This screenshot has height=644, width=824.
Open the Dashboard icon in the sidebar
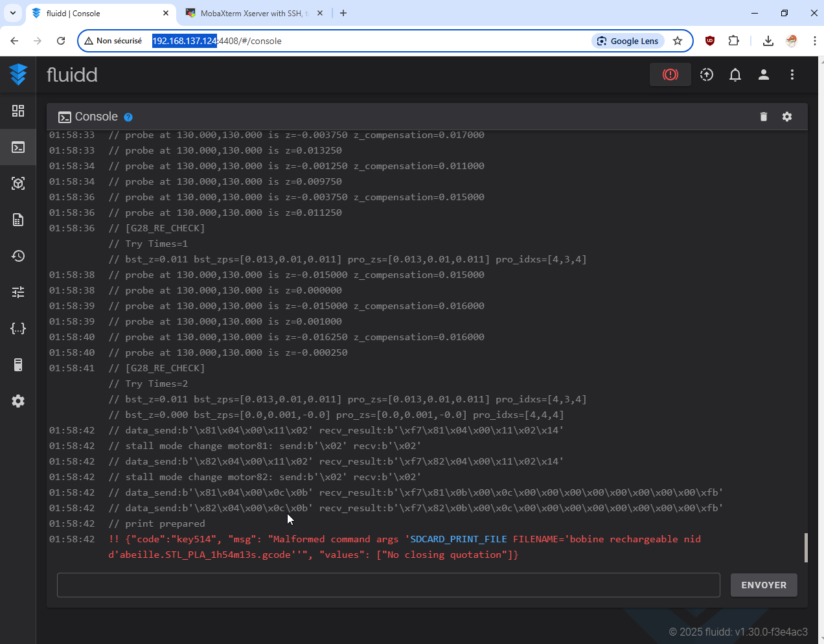coord(18,111)
